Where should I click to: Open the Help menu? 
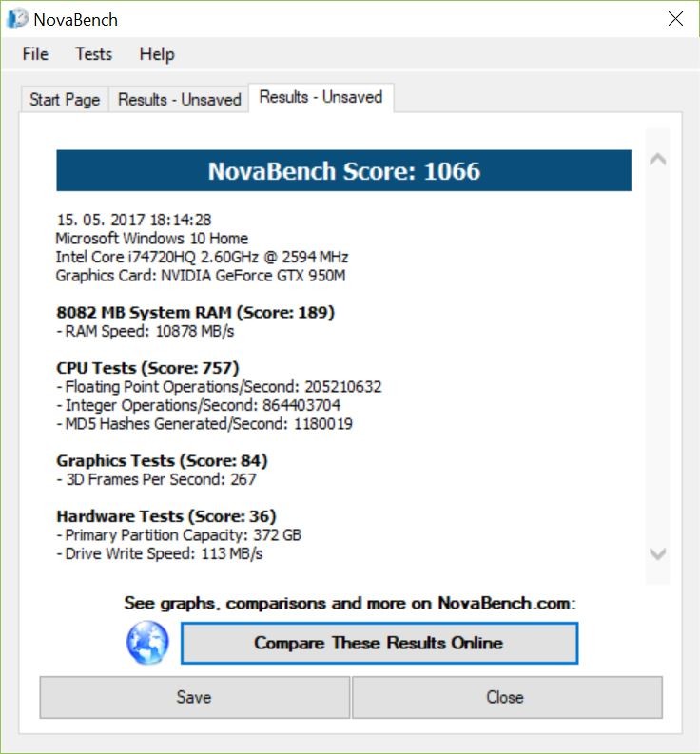tap(157, 54)
